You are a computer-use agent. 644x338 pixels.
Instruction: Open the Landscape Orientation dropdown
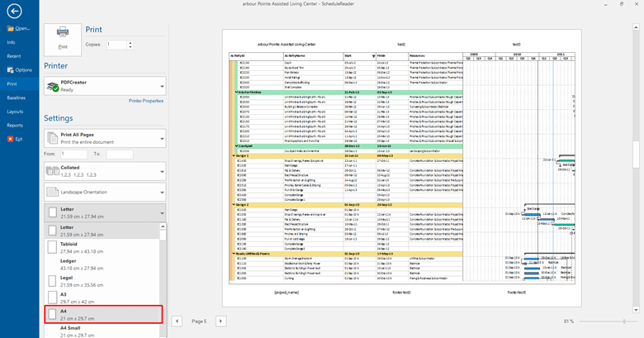tap(105, 192)
